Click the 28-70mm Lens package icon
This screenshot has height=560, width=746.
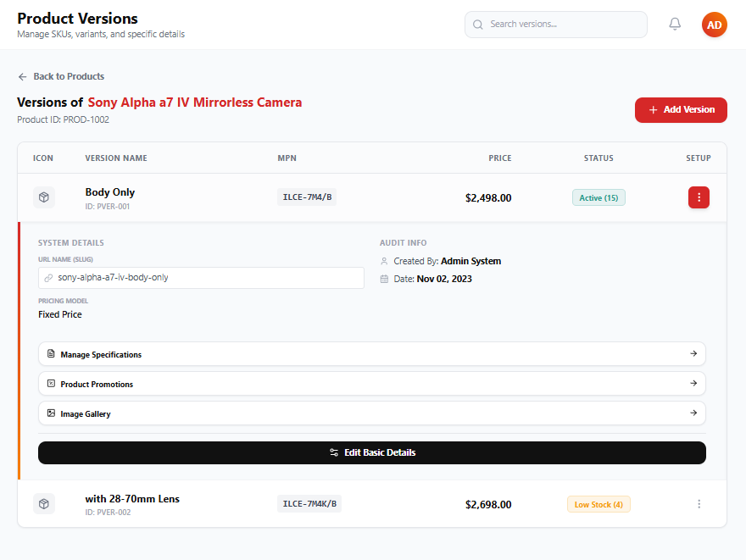click(44, 504)
